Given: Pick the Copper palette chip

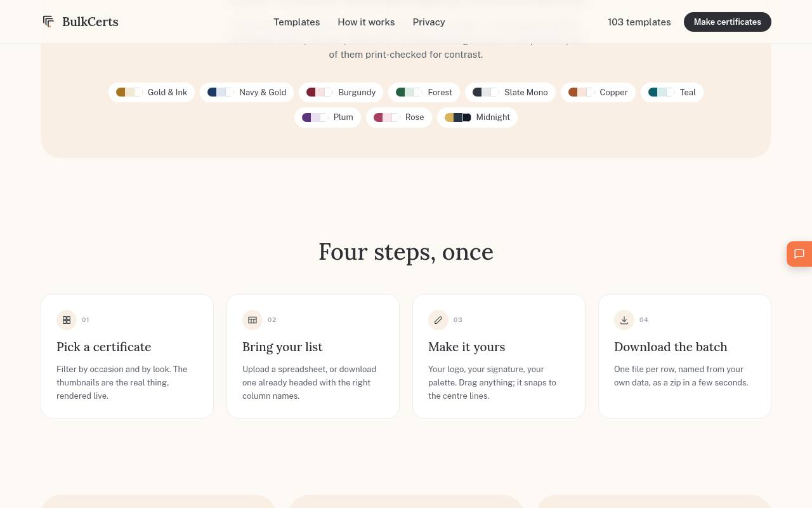Looking at the screenshot, I should pos(598,92).
